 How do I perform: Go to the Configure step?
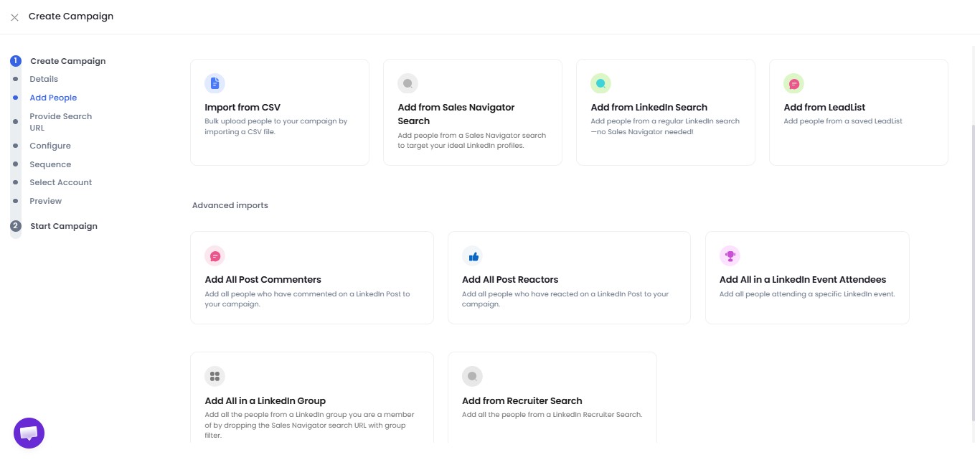pyautogui.click(x=50, y=146)
